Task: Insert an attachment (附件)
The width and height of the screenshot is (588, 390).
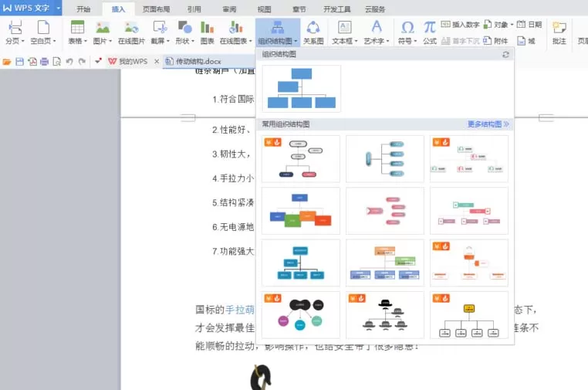Action: click(495, 40)
